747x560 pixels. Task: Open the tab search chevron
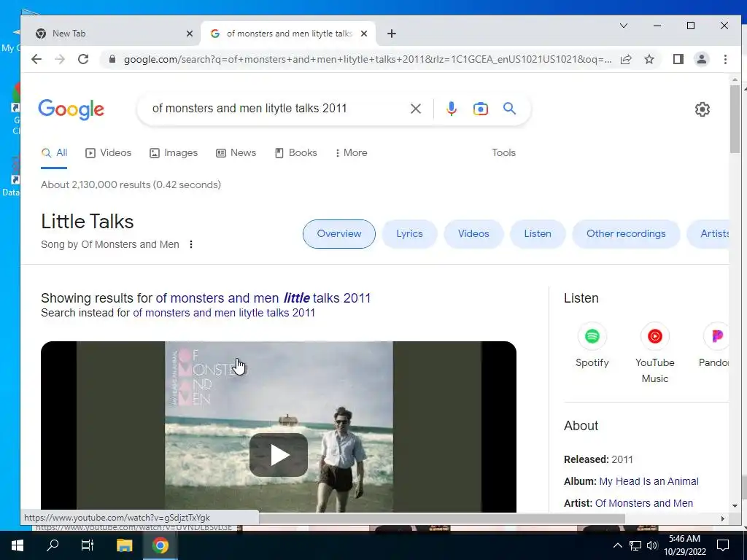click(x=623, y=26)
